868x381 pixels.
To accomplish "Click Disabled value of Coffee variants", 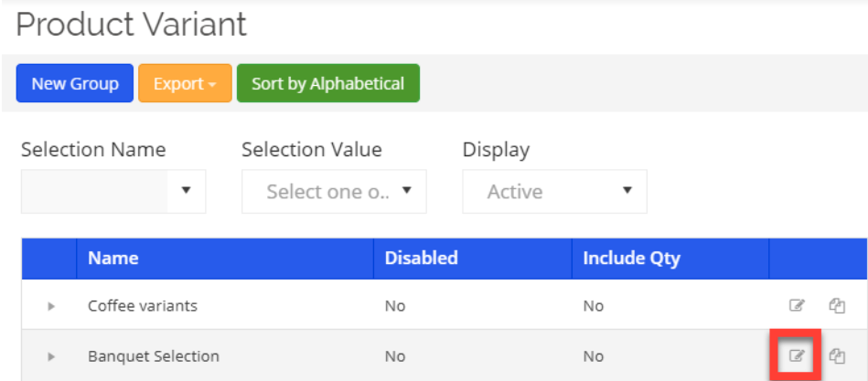I will (395, 306).
